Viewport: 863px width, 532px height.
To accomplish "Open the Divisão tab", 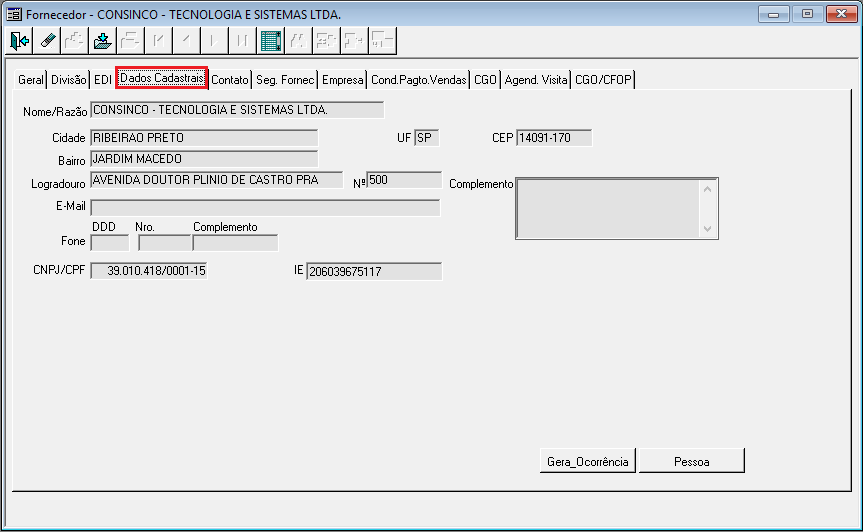I will pyautogui.click(x=69, y=80).
